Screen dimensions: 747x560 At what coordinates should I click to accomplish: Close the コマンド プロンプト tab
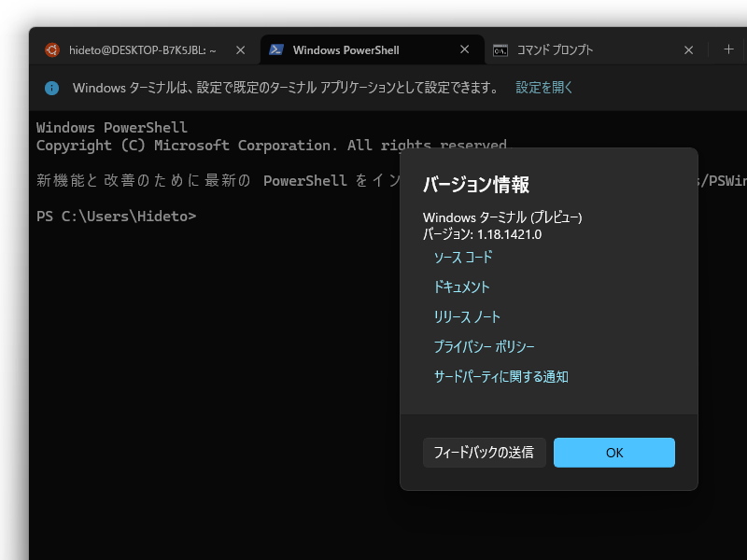(688, 49)
